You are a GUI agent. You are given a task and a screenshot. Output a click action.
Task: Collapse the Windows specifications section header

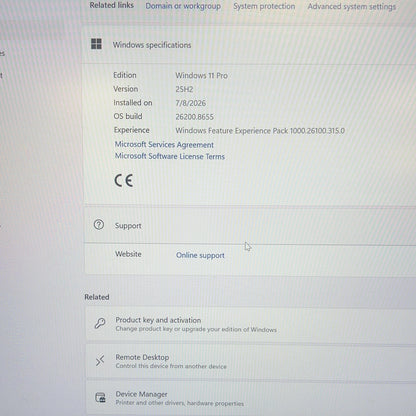(249, 45)
